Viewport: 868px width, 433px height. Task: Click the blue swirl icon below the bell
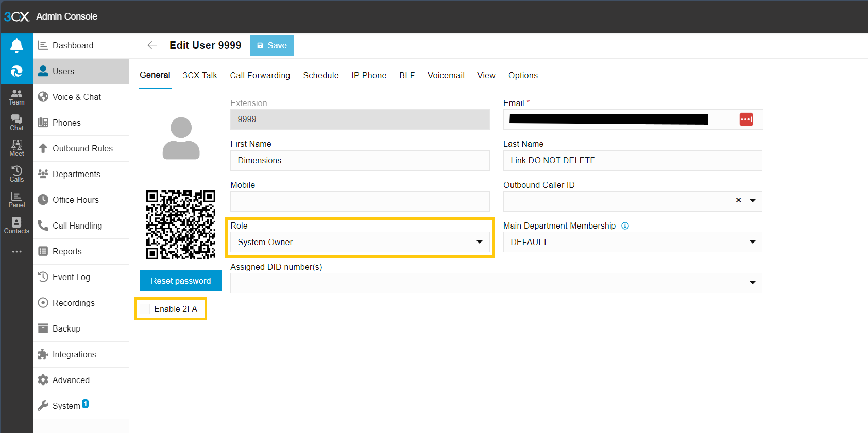pyautogui.click(x=16, y=72)
